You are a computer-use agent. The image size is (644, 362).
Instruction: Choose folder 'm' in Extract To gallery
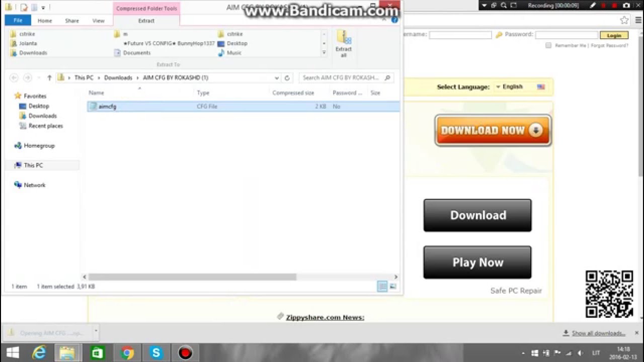[x=121, y=34]
